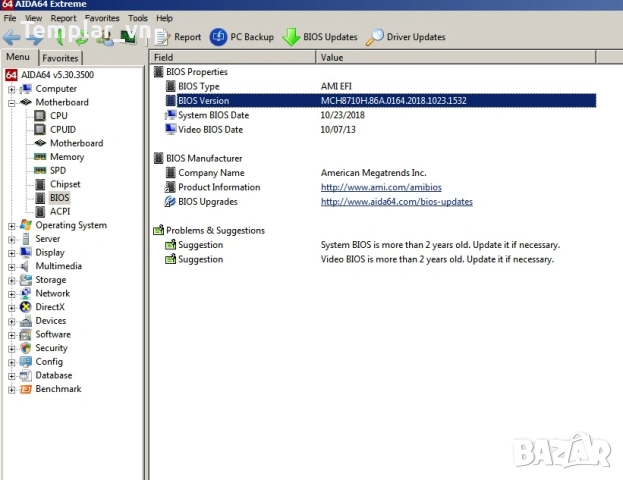
Task: Expand the Multimedia tree node
Action: click(x=12, y=267)
